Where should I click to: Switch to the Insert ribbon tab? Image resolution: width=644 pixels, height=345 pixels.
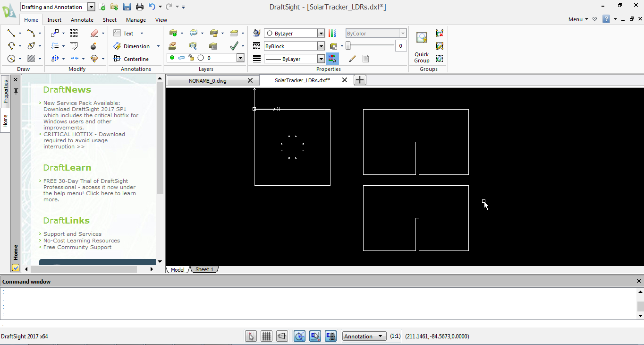[54, 20]
